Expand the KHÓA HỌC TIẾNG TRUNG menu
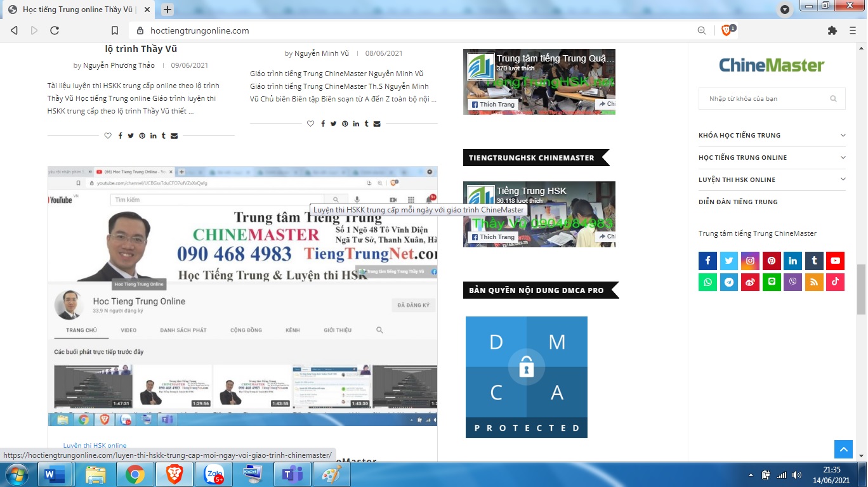This screenshot has height=487, width=868. pyautogui.click(x=843, y=135)
